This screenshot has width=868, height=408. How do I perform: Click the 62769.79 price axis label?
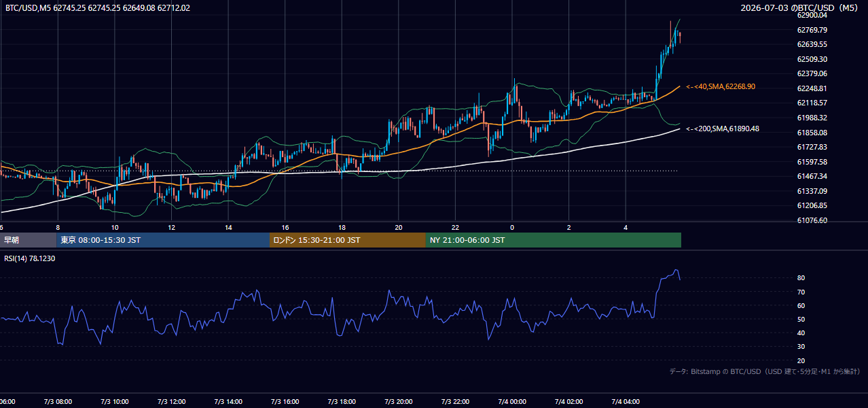click(x=812, y=30)
